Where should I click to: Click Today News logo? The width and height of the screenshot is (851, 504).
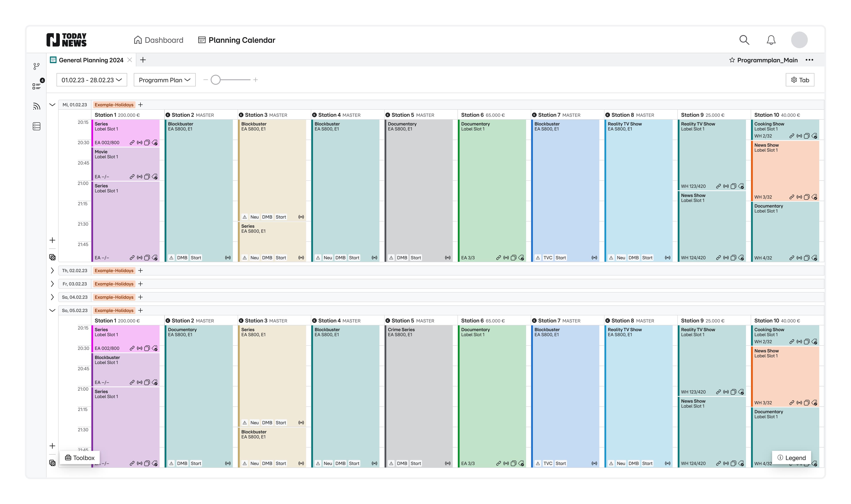tap(66, 40)
